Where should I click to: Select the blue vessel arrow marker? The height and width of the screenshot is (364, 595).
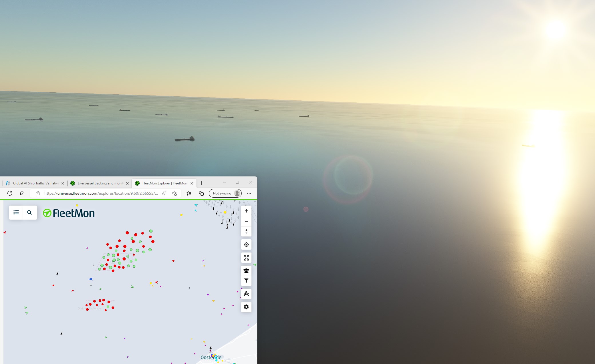pos(91,279)
